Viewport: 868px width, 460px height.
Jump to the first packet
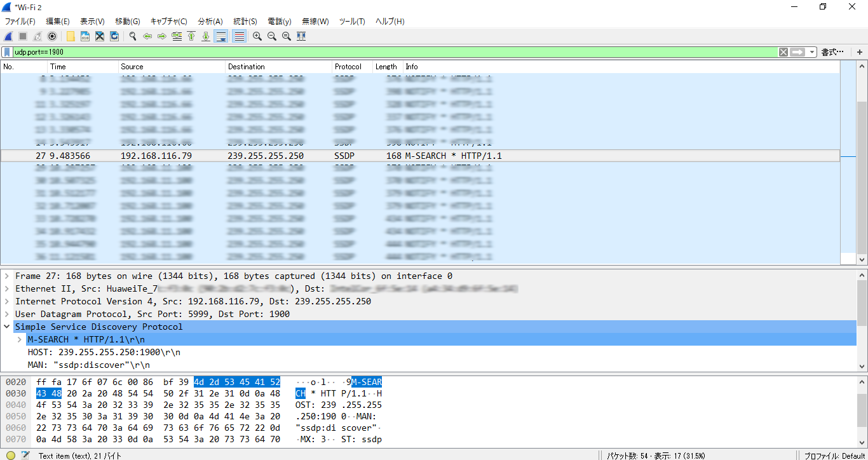click(x=191, y=36)
